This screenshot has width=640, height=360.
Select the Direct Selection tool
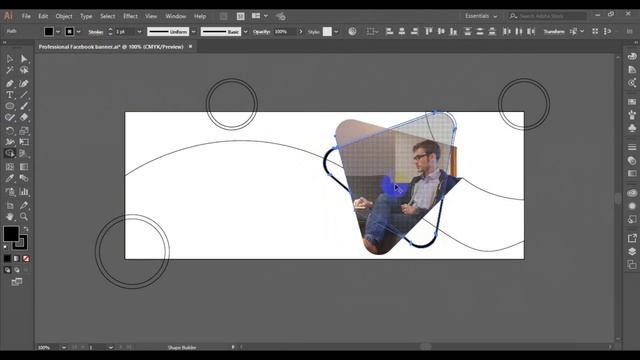24,59
